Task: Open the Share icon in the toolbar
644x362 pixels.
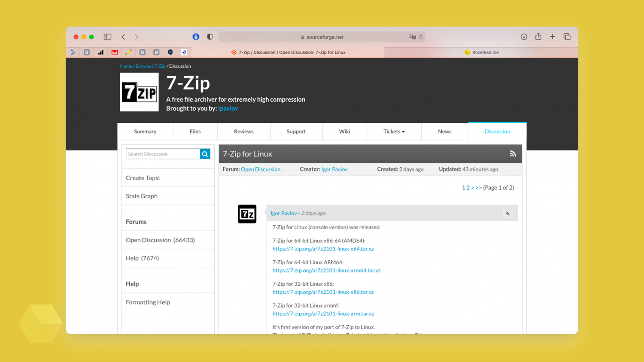Action: 538,36
